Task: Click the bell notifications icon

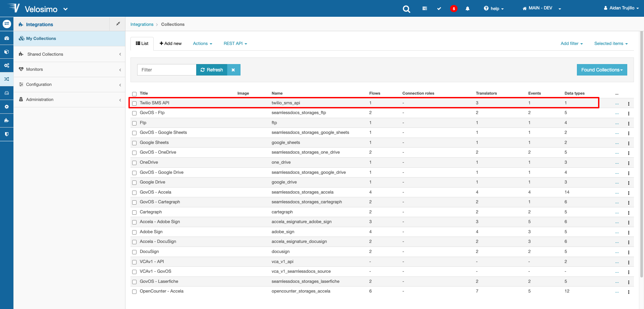Action: [468, 8]
